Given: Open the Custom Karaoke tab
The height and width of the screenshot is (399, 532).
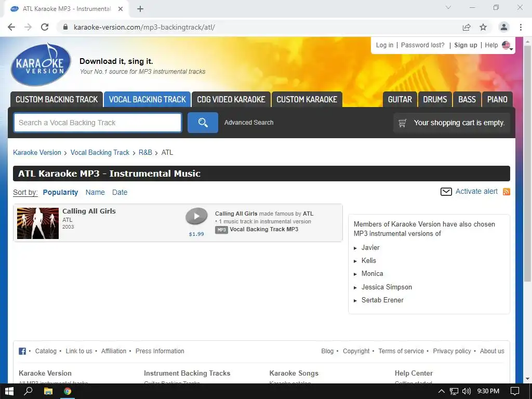Looking at the screenshot, I should pos(307,99).
